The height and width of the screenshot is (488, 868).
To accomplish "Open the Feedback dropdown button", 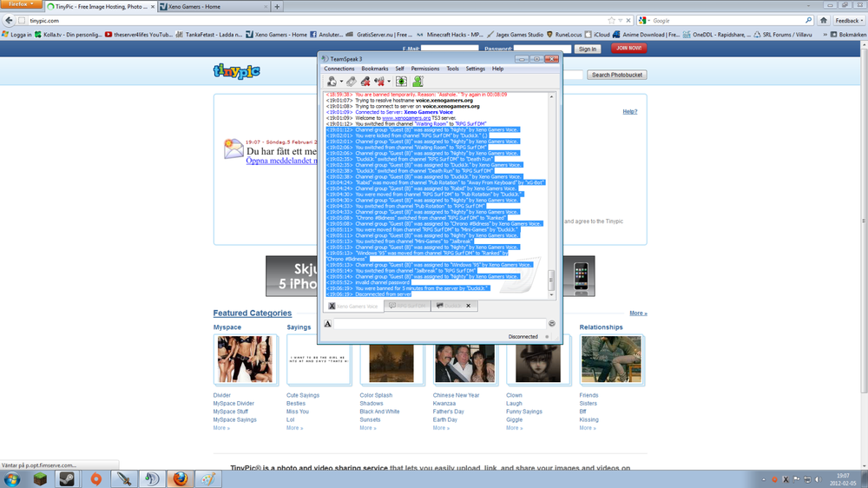I will point(849,21).
